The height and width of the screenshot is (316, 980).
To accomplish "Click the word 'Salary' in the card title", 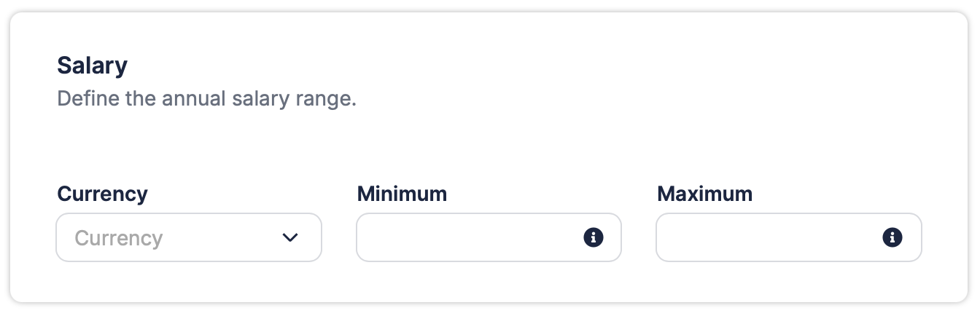I will (92, 66).
